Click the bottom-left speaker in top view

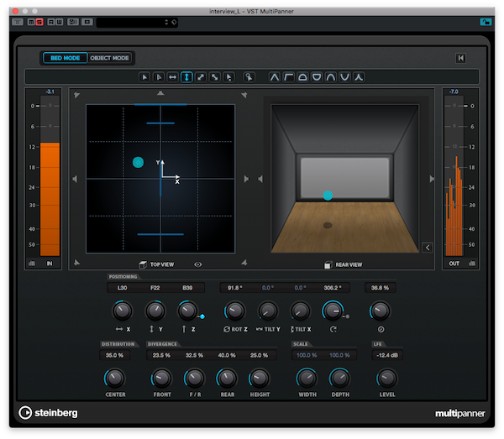pos(76,263)
